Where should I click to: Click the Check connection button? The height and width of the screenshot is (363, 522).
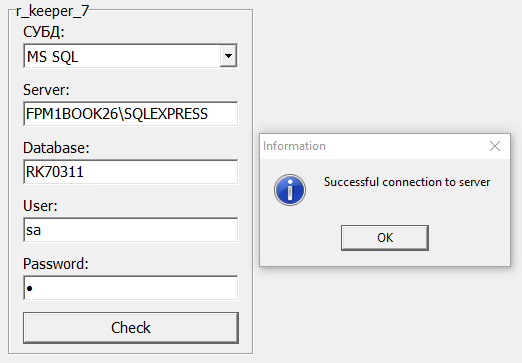coord(131,328)
